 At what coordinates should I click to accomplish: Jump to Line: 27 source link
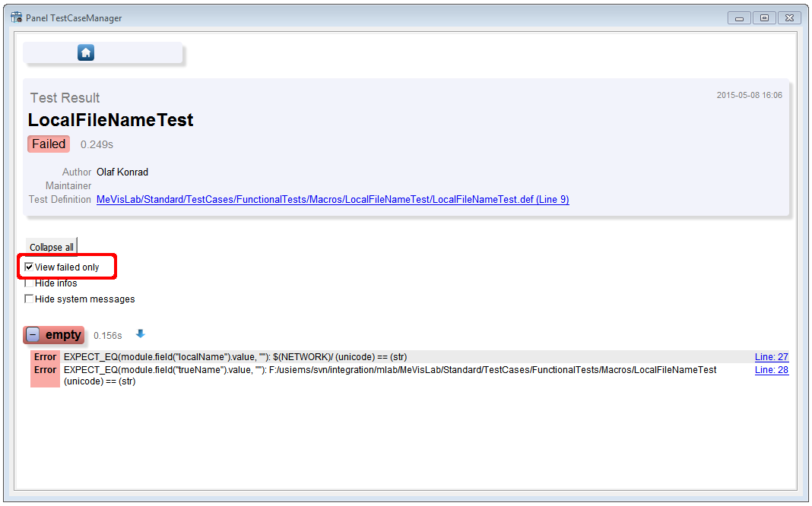tap(771, 357)
